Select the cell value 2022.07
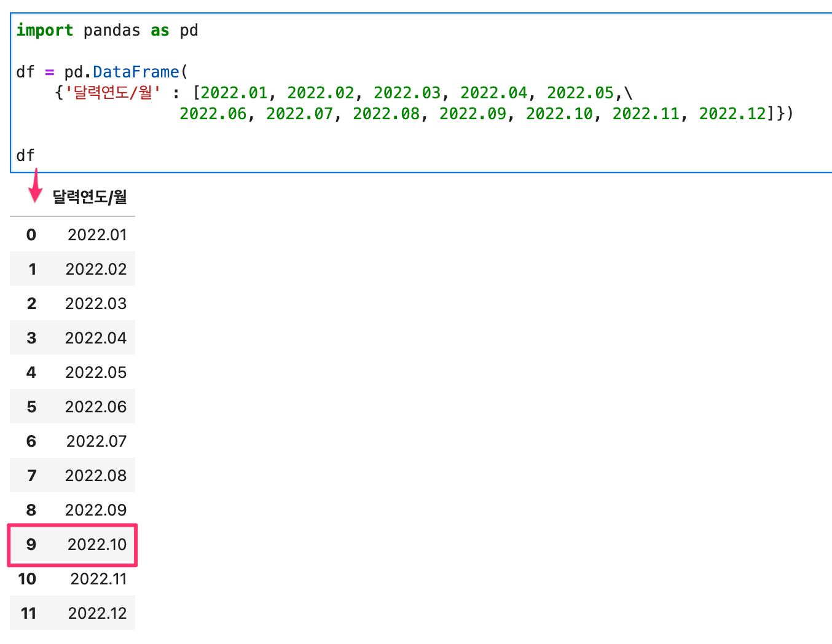 point(96,441)
